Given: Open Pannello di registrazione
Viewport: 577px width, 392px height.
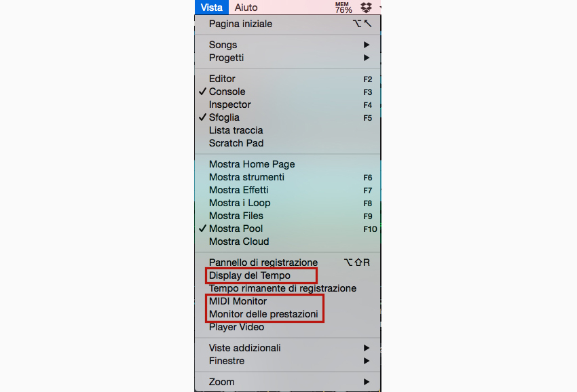Looking at the screenshot, I should pyautogui.click(x=287, y=262).
